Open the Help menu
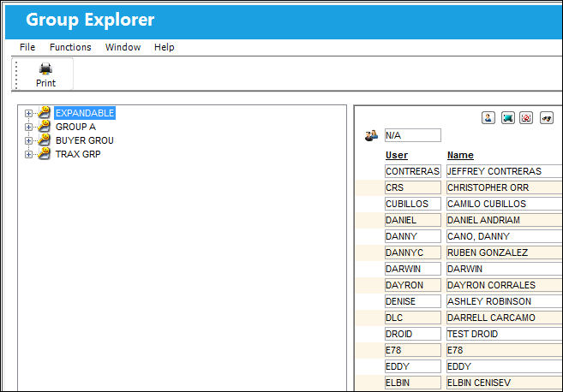563x392 pixels. click(164, 47)
